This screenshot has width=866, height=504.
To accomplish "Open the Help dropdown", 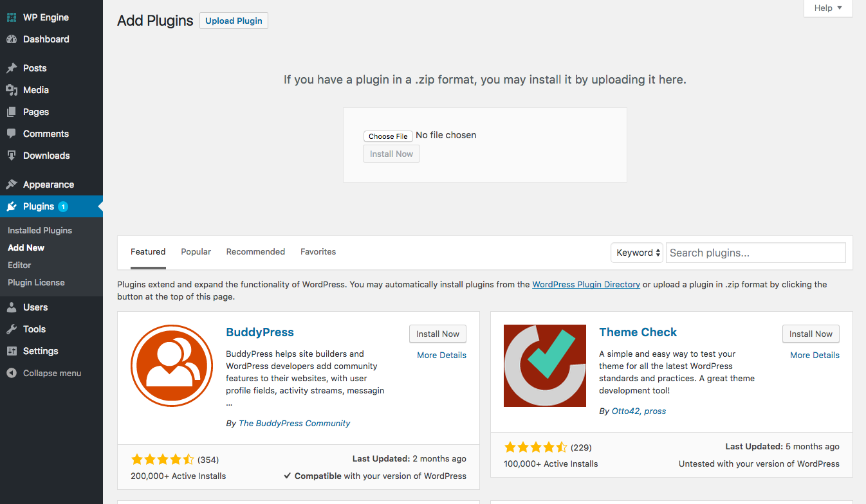I will pos(828,8).
